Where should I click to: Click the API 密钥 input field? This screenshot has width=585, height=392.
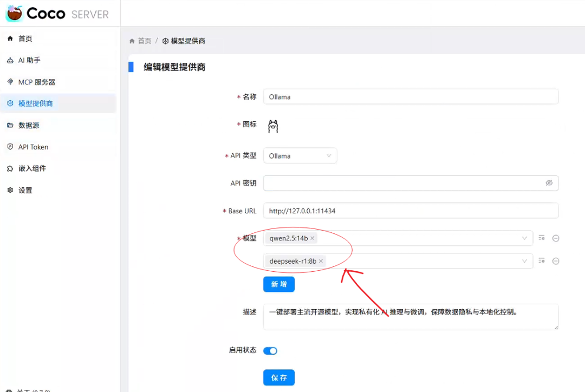[411, 183]
